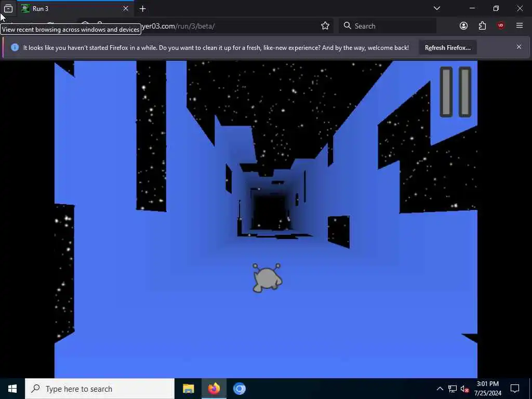Switch to the Run 3 tab
Screen dimensions: 532x399
point(75,8)
